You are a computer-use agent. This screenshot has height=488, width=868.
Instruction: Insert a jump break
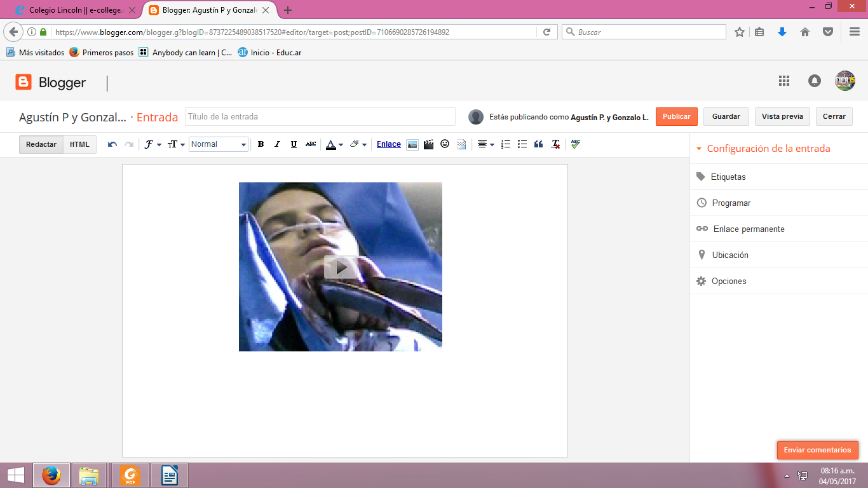pyautogui.click(x=461, y=144)
